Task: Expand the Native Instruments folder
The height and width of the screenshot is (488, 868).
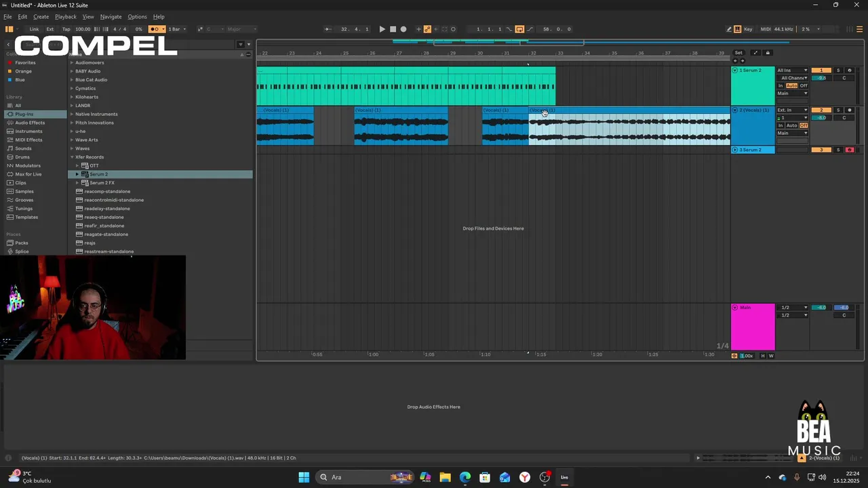Action: (72, 114)
